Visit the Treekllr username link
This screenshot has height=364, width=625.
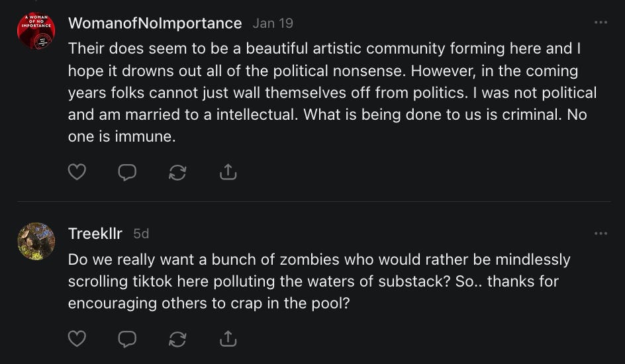click(x=95, y=234)
